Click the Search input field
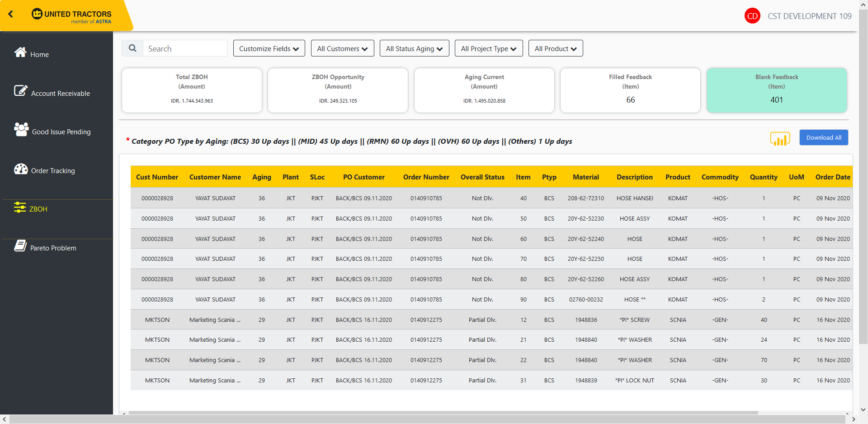 (185, 48)
